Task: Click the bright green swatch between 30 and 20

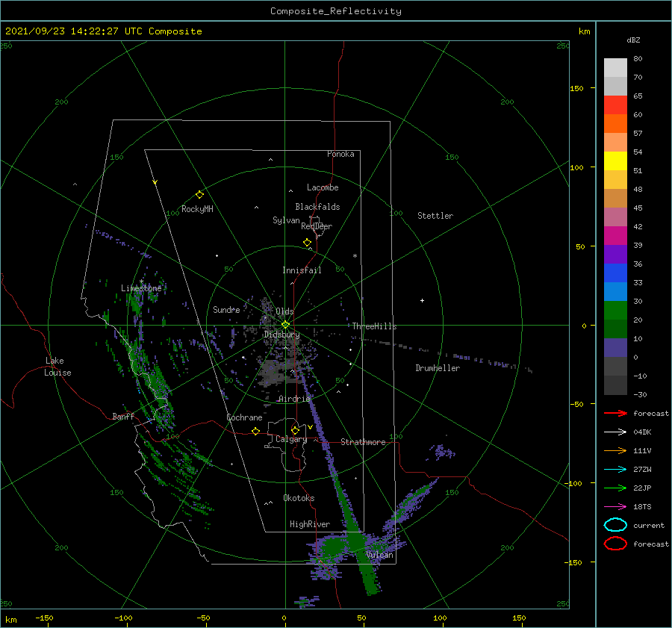Action: coord(615,311)
